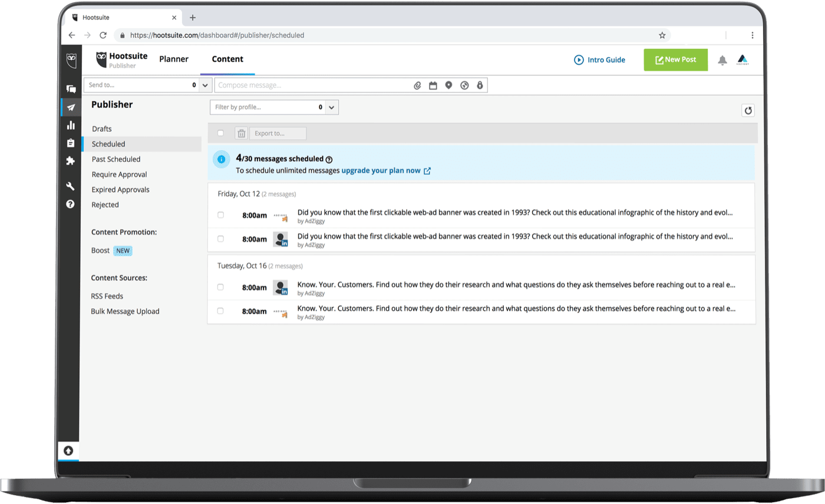Click the privacy lock icon in composer
Viewport: 825px width, 504px height.
pos(480,85)
